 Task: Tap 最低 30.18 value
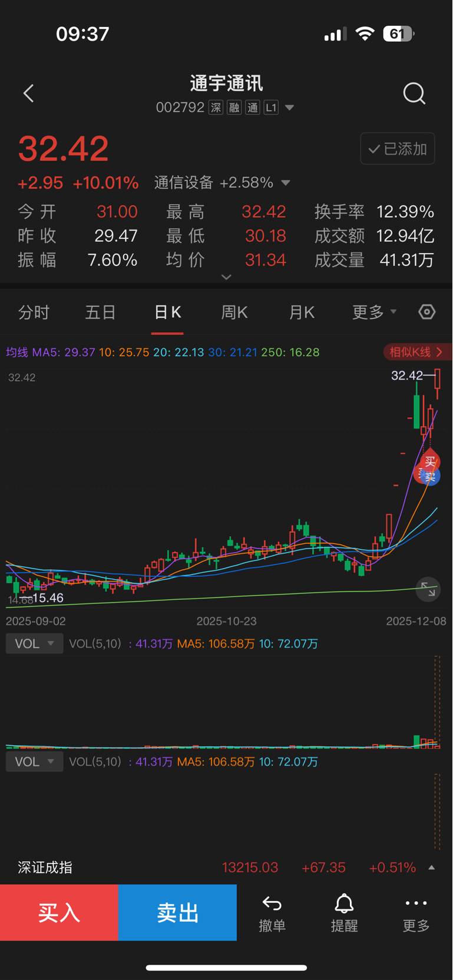pyautogui.click(x=266, y=236)
